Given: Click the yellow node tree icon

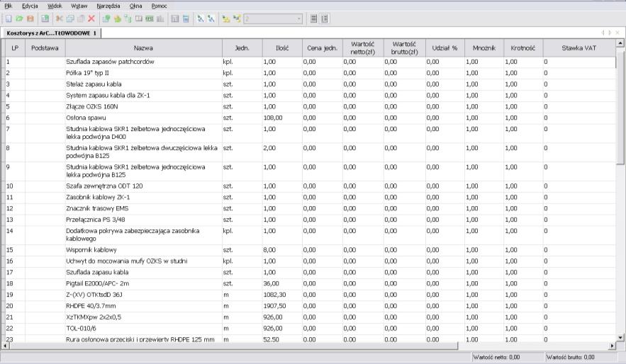Looking at the screenshot, I should point(226,18).
